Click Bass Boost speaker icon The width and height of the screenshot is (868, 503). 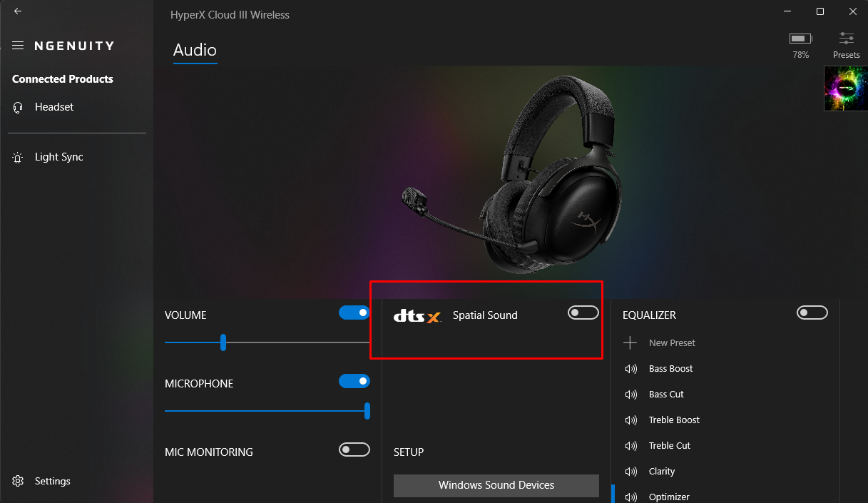click(630, 369)
